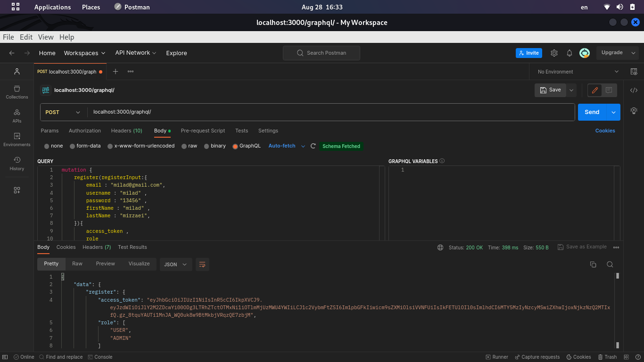
Task: Open the Pre-request Script tab
Action: pos(203,131)
